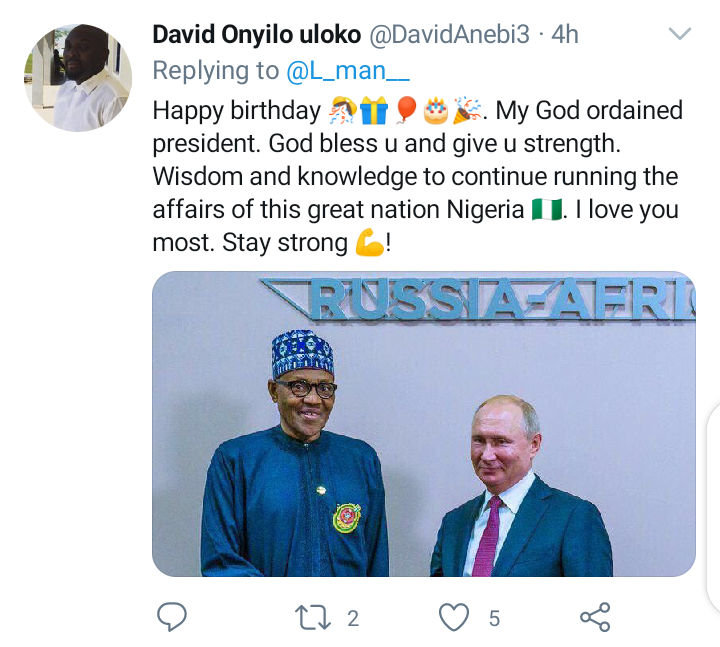This screenshot has height=647, width=720.
Task: Click the reply speech bubble icon
Action: [173, 617]
